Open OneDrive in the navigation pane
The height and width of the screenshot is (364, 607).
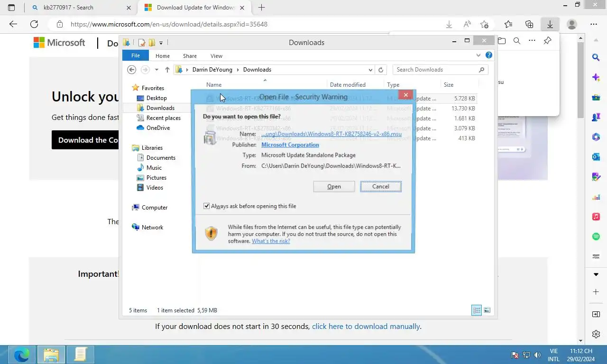(x=158, y=128)
